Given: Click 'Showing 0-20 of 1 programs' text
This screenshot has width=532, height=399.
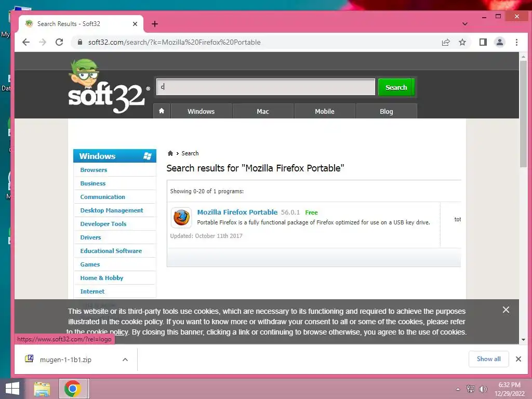Looking at the screenshot, I should click(x=207, y=191).
